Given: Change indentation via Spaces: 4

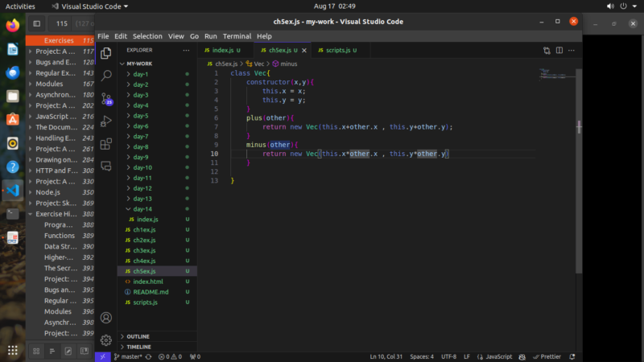Looking at the screenshot, I should pos(422,356).
